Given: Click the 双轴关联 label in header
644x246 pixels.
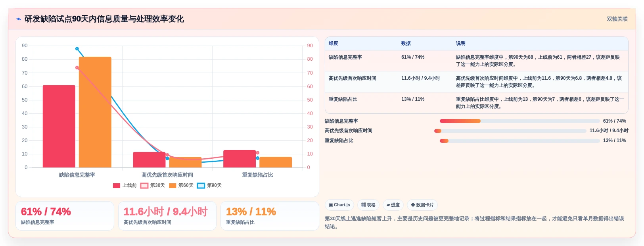Looking at the screenshot, I should click(617, 19).
